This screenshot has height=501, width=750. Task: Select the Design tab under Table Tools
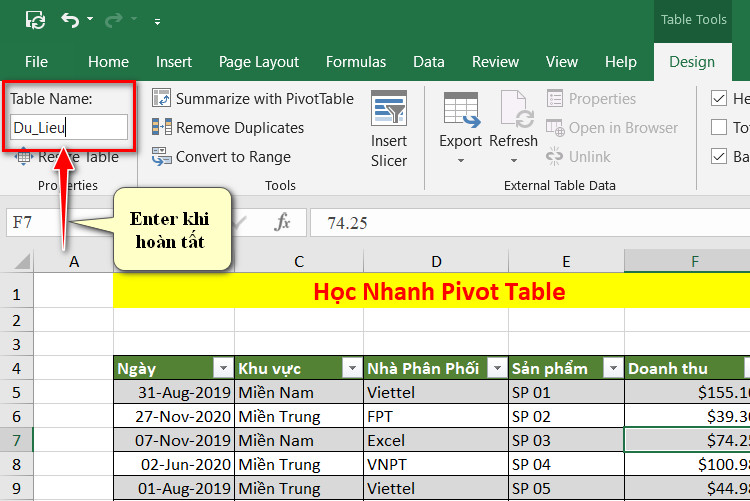point(692,62)
